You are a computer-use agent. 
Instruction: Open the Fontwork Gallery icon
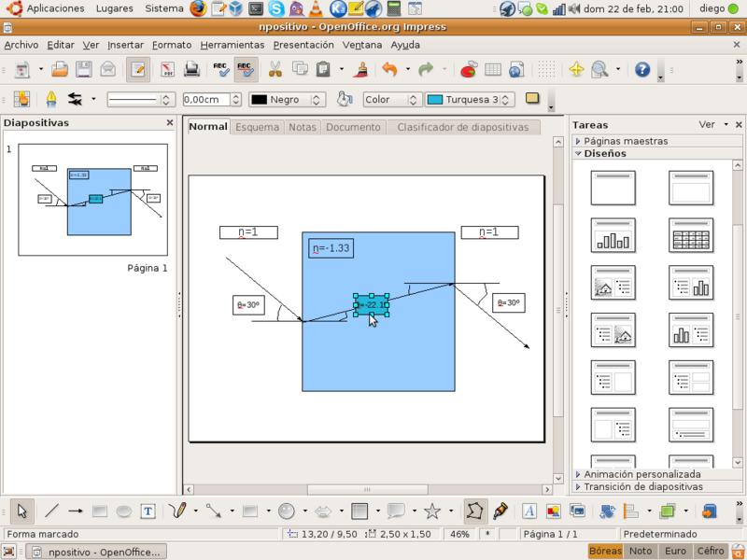coord(529,511)
